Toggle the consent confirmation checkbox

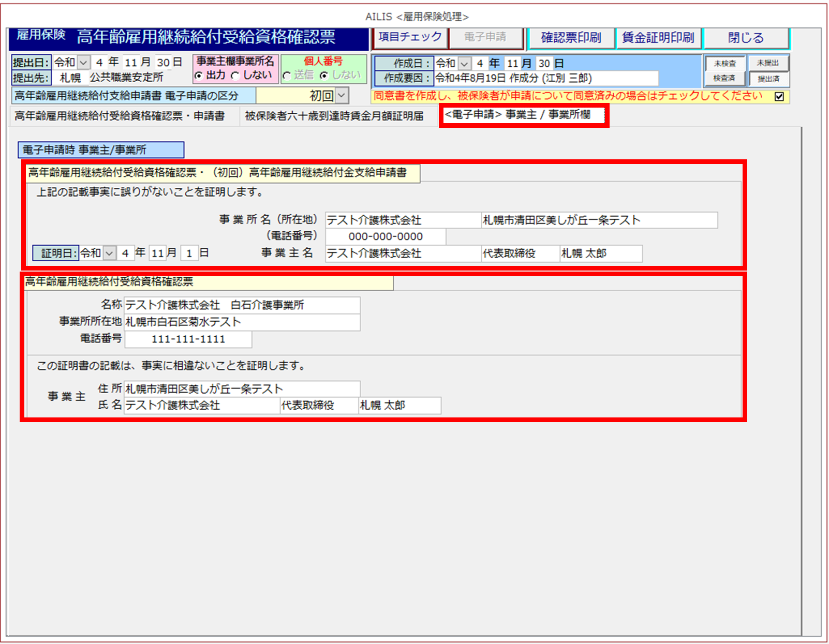(779, 97)
